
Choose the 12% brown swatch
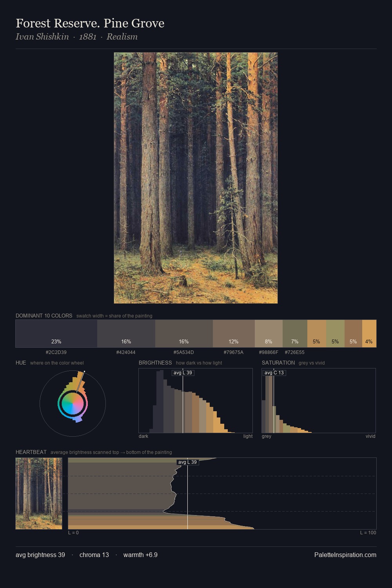pos(234,334)
